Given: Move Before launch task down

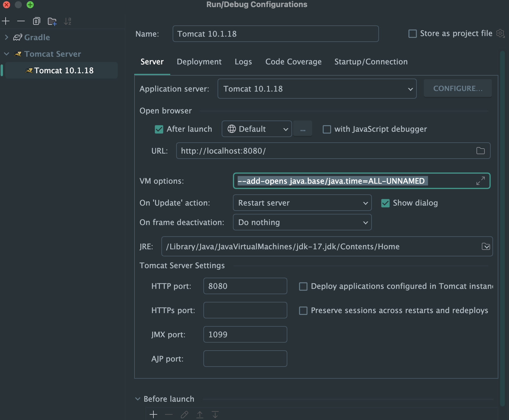Looking at the screenshot, I should click(x=215, y=414).
